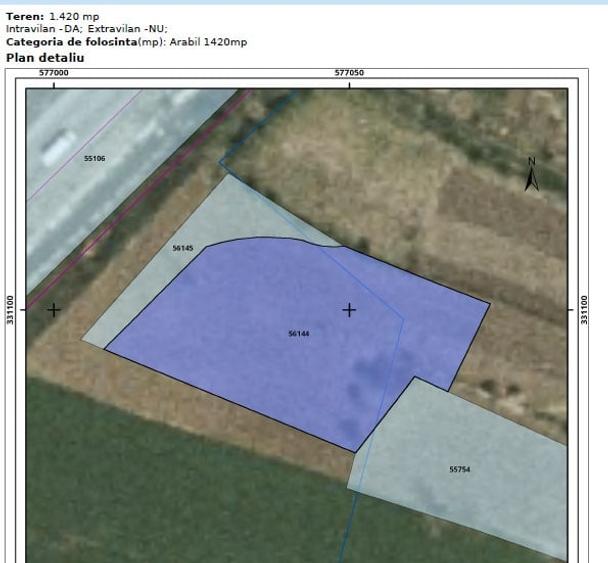Click the 'Teren: 1.420 mp' text
The image size is (608, 563).
53,17
